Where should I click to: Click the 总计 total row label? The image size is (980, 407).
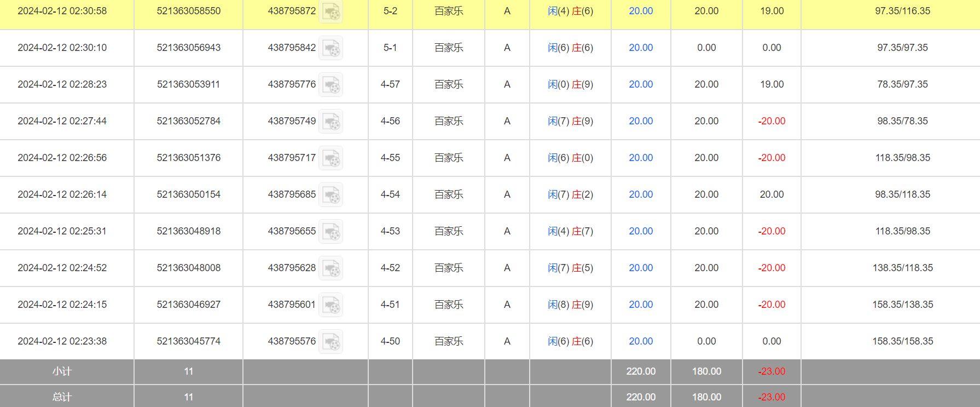tap(62, 397)
